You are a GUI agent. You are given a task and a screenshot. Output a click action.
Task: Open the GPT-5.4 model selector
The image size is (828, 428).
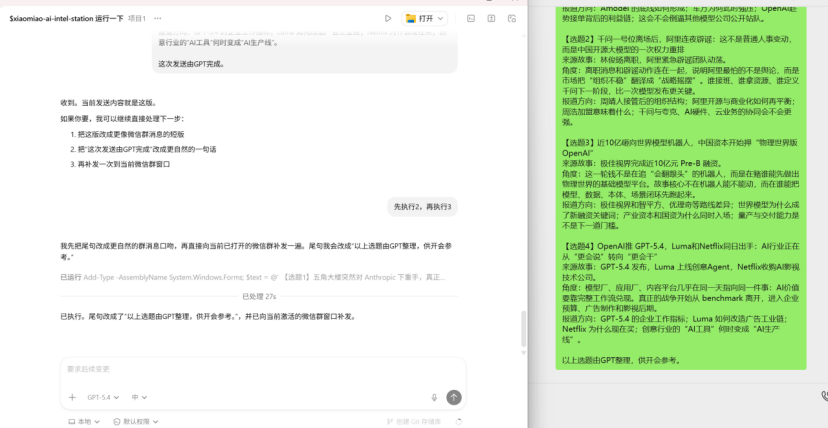coord(103,397)
